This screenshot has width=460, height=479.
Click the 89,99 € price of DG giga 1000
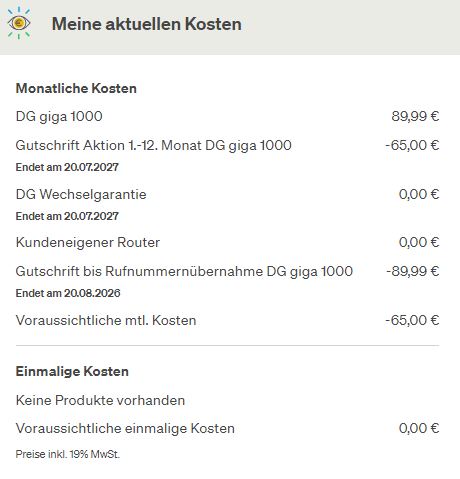(415, 116)
